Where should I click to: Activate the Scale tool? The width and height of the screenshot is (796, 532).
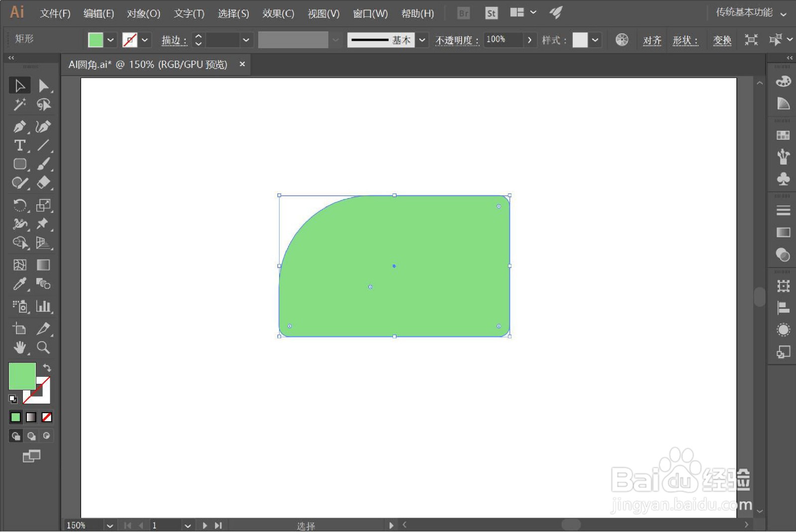(44, 205)
